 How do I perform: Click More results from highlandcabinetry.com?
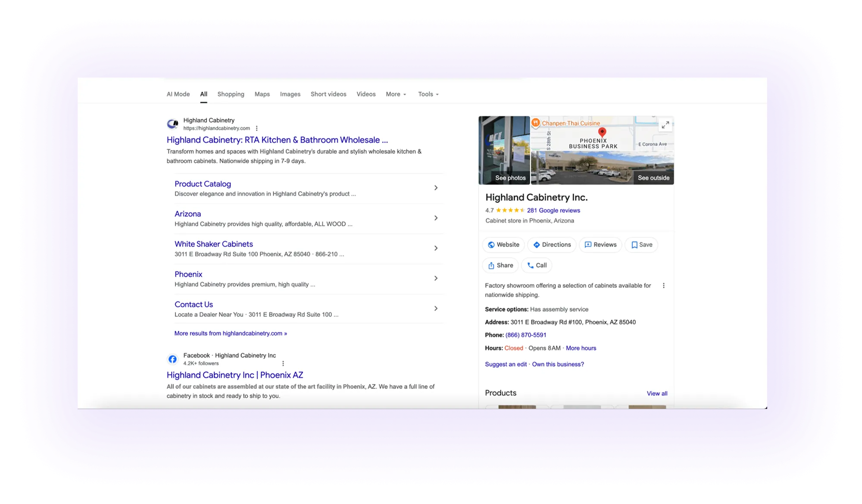tap(230, 333)
